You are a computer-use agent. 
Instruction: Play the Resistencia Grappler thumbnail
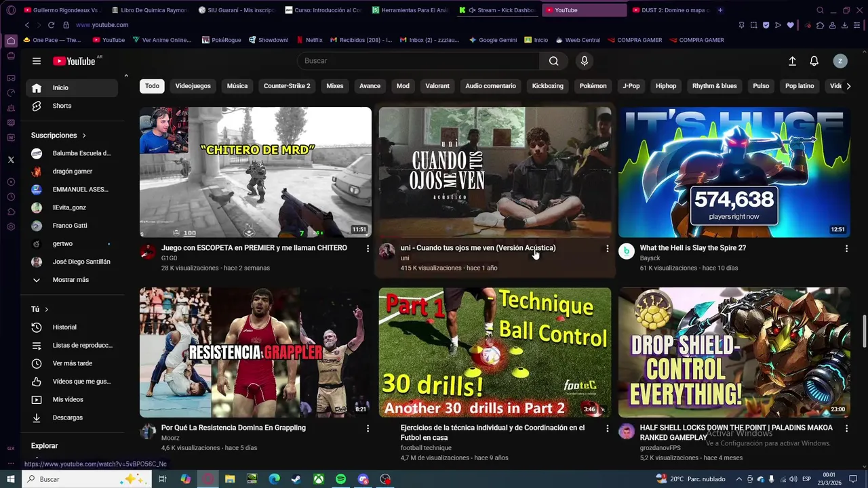click(x=256, y=352)
